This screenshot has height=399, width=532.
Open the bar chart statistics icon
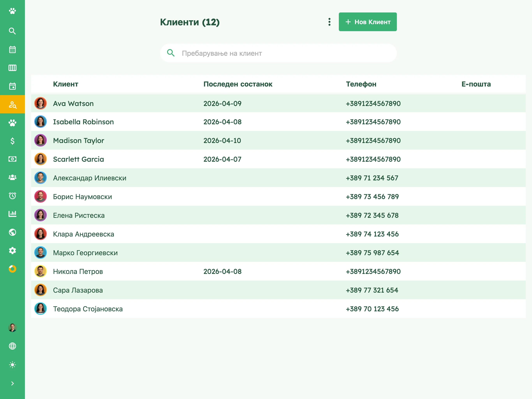pyautogui.click(x=12, y=214)
